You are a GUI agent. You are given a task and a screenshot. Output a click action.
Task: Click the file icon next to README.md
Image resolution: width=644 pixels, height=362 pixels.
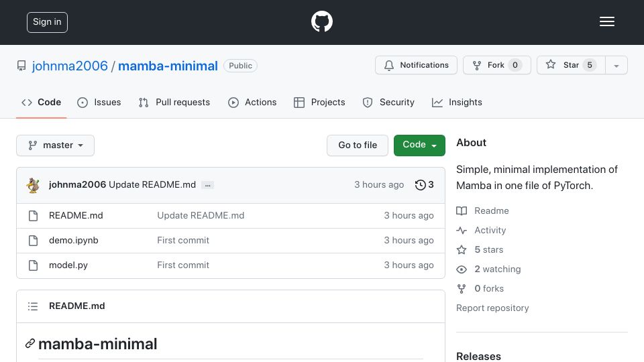pos(34,216)
